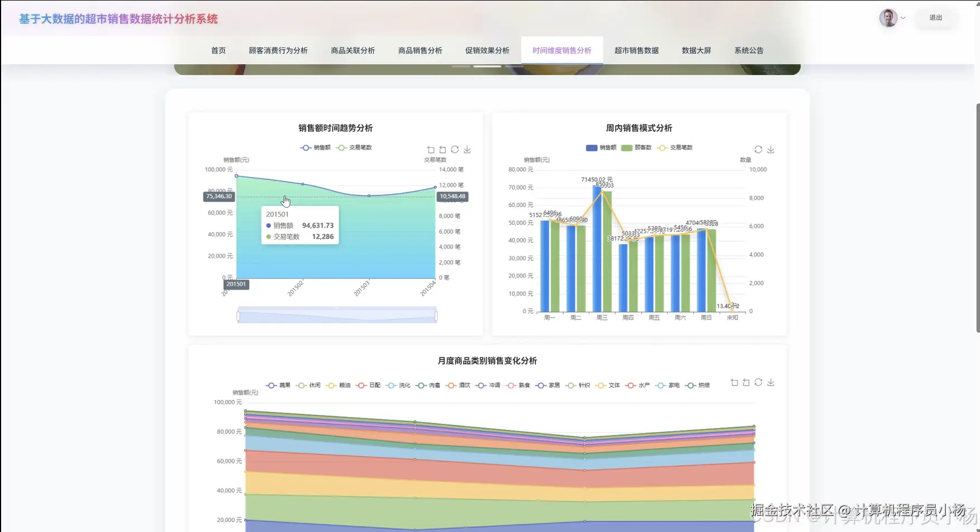Screen dimensions: 980x532
Task: Click 基于大数据的超市销售数据统计分析系统 site title
Action: [118, 19]
